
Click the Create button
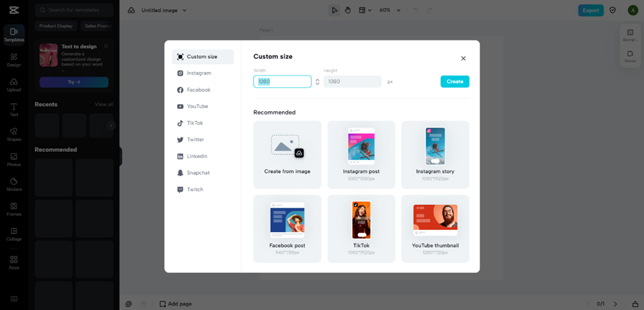click(454, 81)
